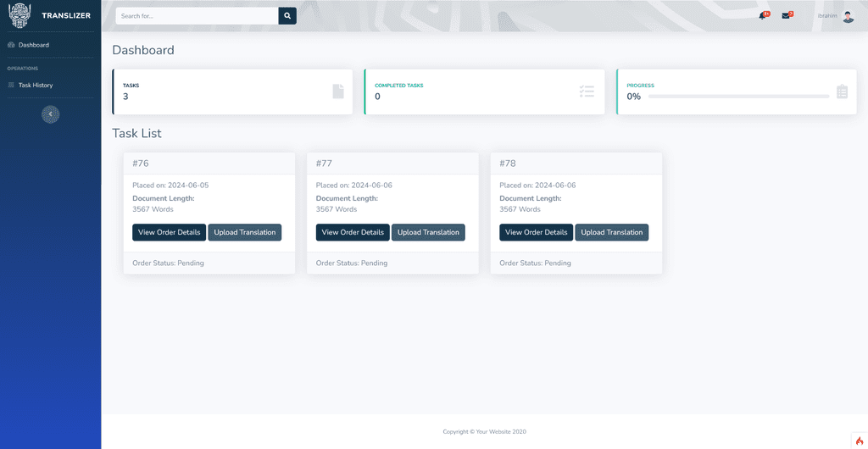
Task: Click the 0% progress value
Action: (633, 97)
